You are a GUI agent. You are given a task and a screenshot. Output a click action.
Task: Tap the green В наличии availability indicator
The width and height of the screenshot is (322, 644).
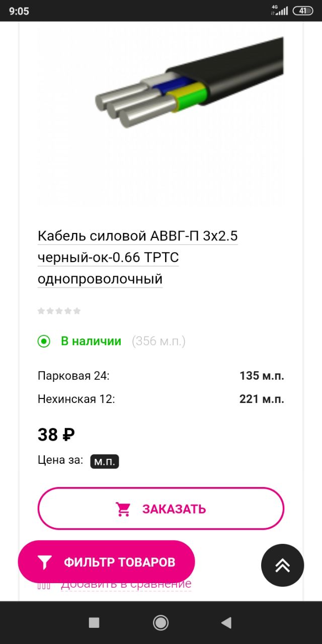coord(79,341)
